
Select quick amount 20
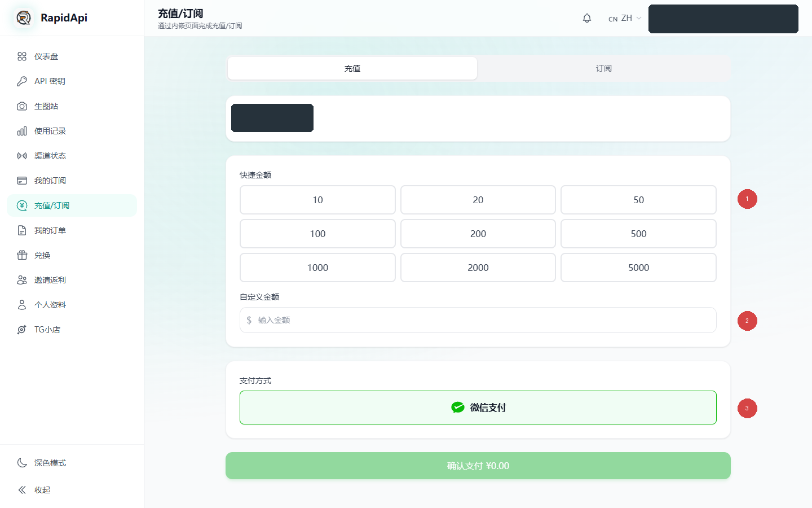coord(478,200)
